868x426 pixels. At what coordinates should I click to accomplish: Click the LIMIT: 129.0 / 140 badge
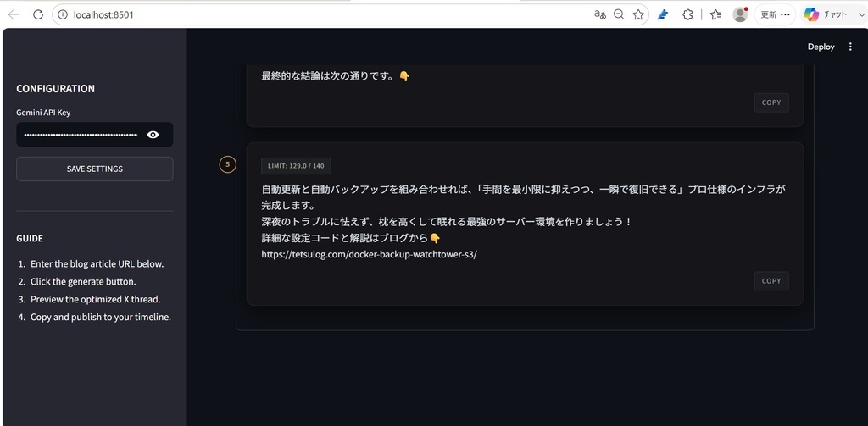click(x=296, y=166)
